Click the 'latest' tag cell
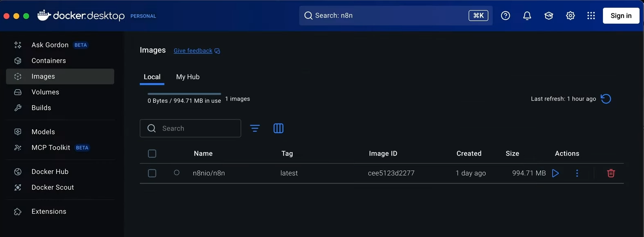This screenshot has height=237, width=644. pos(289,173)
